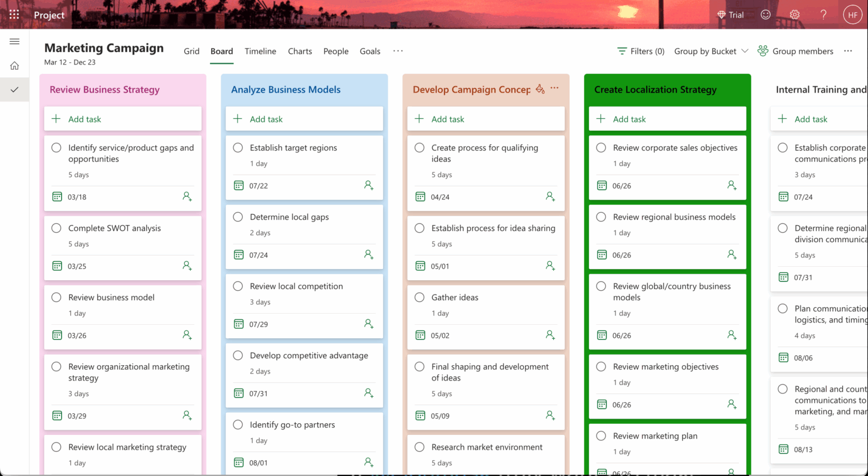This screenshot has width=868, height=476.
Task: Click paint bucket icon on Develop Campaign Concept
Action: pos(540,89)
